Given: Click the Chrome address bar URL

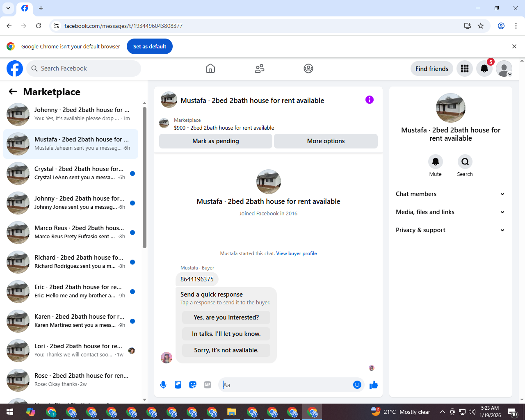Looking at the screenshot, I should pos(123,26).
